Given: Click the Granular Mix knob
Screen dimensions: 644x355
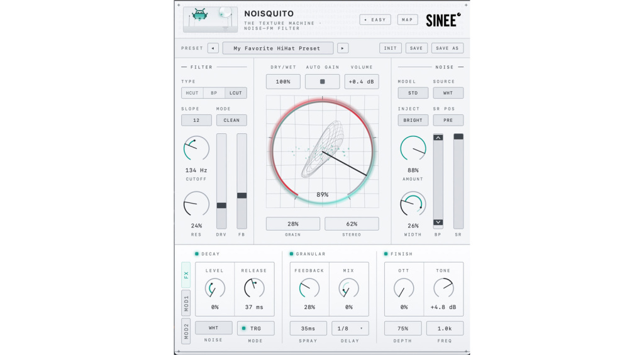Looking at the screenshot, I should click(348, 288).
